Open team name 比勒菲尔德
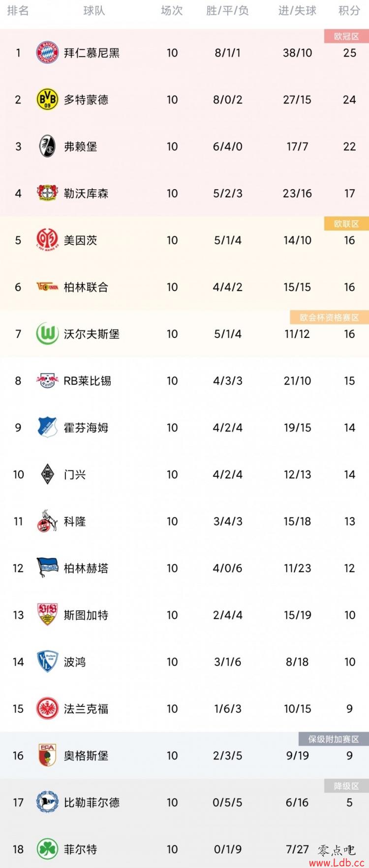The width and height of the screenshot is (369, 868). (x=92, y=802)
